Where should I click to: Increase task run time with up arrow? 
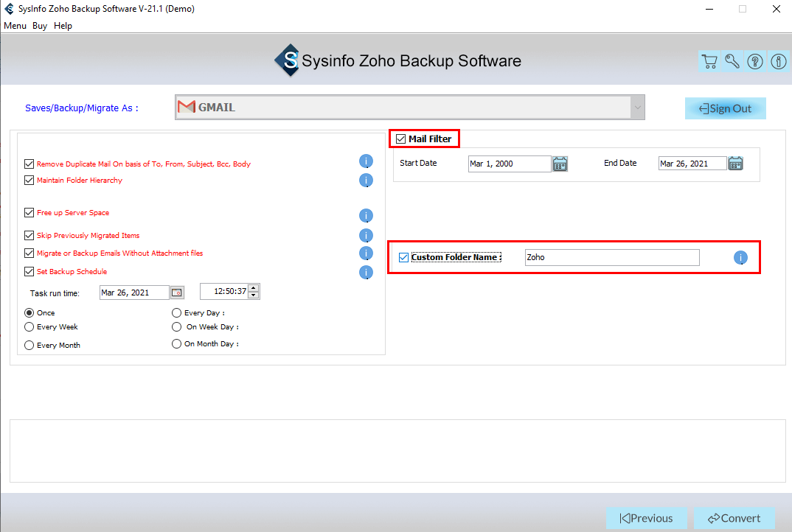pyautogui.click(x=254, y=287)
